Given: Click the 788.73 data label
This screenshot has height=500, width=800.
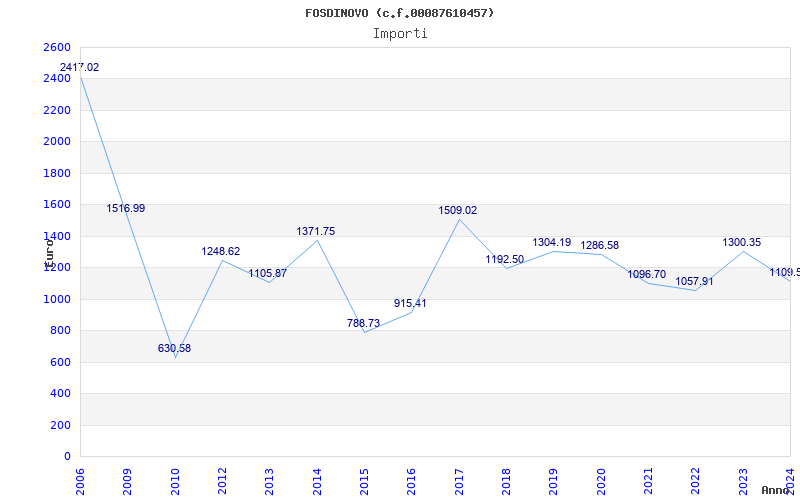Looking at the screenshot, I should [x=363, y=323].
